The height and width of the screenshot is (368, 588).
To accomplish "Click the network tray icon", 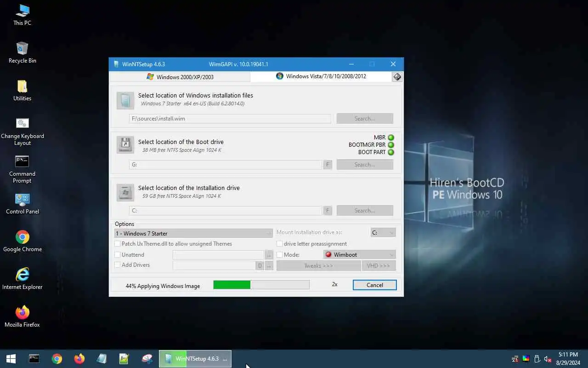I will [515, 359].
